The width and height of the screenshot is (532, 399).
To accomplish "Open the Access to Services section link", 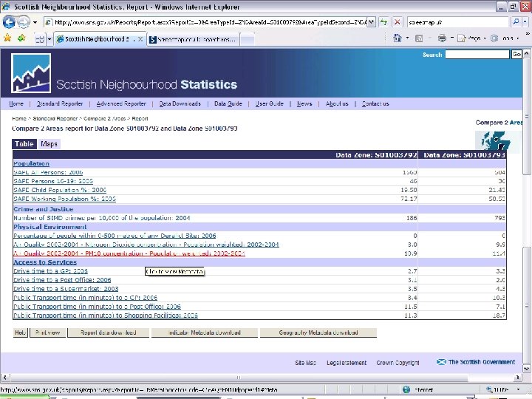I will pos(45,262).
